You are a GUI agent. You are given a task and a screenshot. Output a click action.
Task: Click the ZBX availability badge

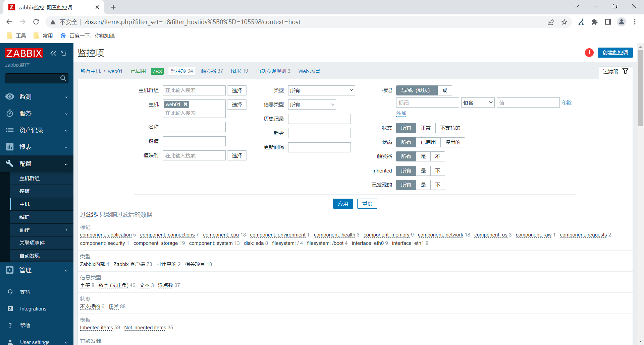tap(157, 71)
